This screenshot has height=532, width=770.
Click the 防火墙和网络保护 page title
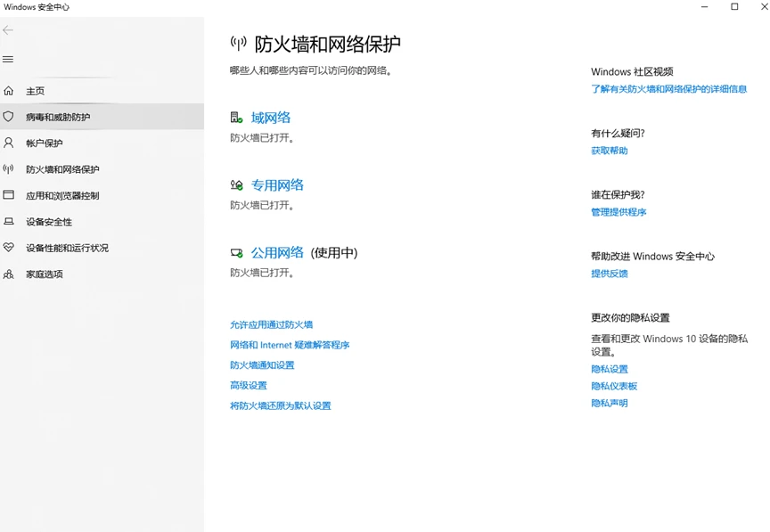pyautogui.click(x=328, y=45)
